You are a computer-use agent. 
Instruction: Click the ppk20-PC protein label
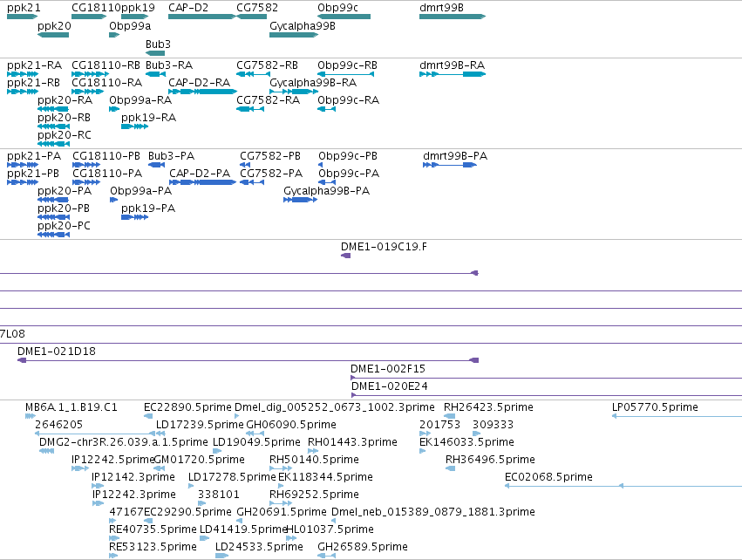coord(64,226)
